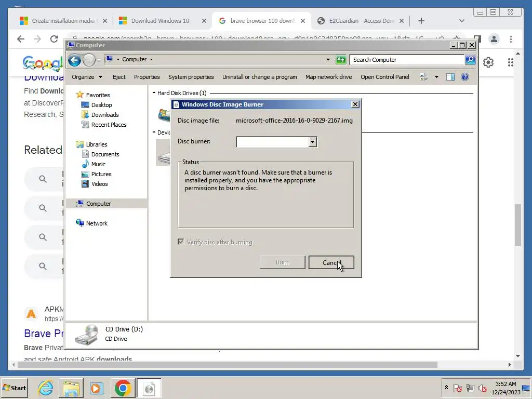Click Uninstall or change a program

260,77
